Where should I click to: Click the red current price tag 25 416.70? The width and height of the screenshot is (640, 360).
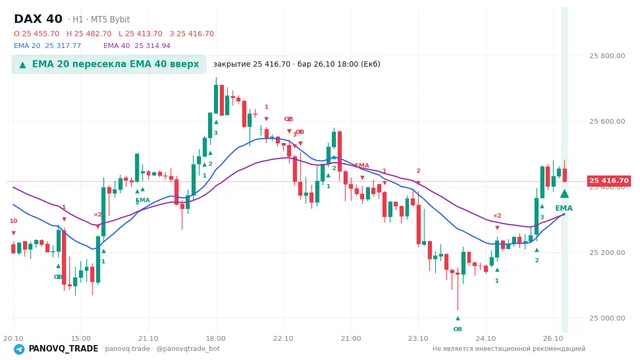point(609,180)
